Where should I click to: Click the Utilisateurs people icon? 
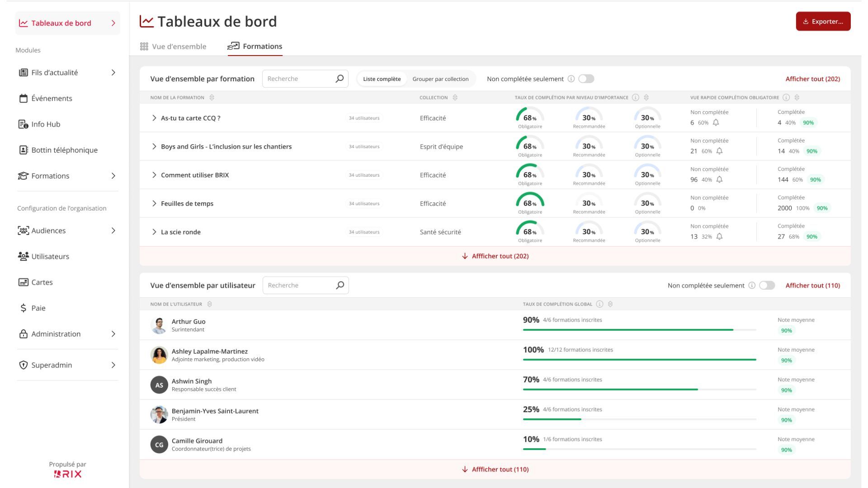[x=24, y=256]
